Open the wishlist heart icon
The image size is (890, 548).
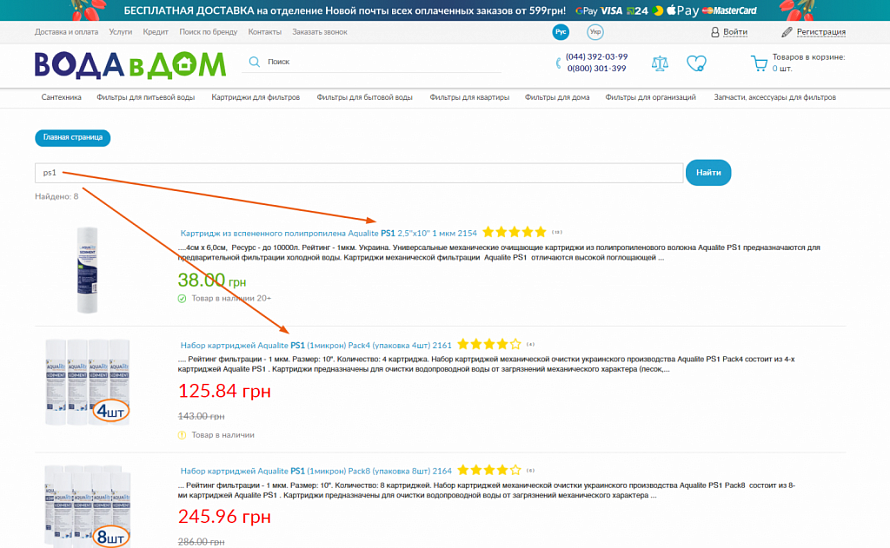(x=696, y=63)
